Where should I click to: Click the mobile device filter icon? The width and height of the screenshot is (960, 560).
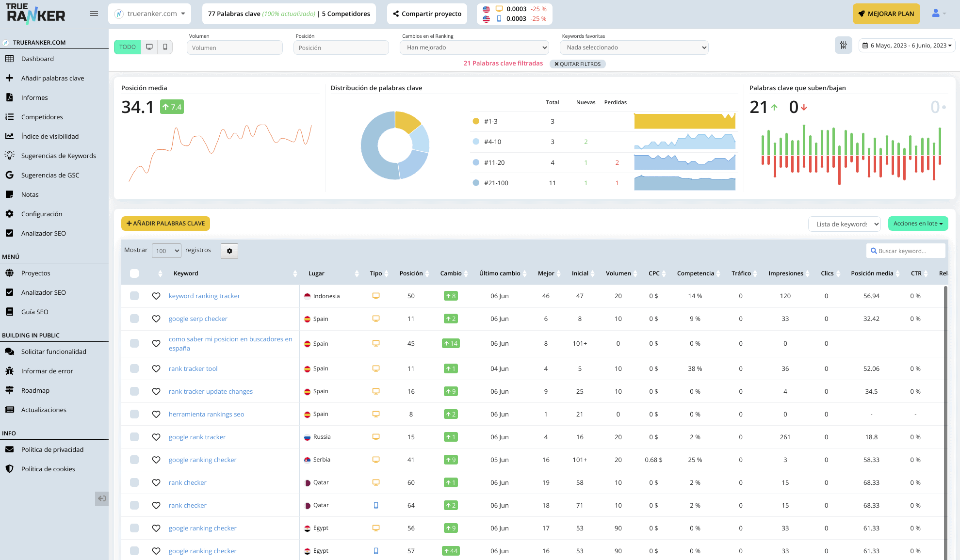pyautogui.click(x=165, y=47)
